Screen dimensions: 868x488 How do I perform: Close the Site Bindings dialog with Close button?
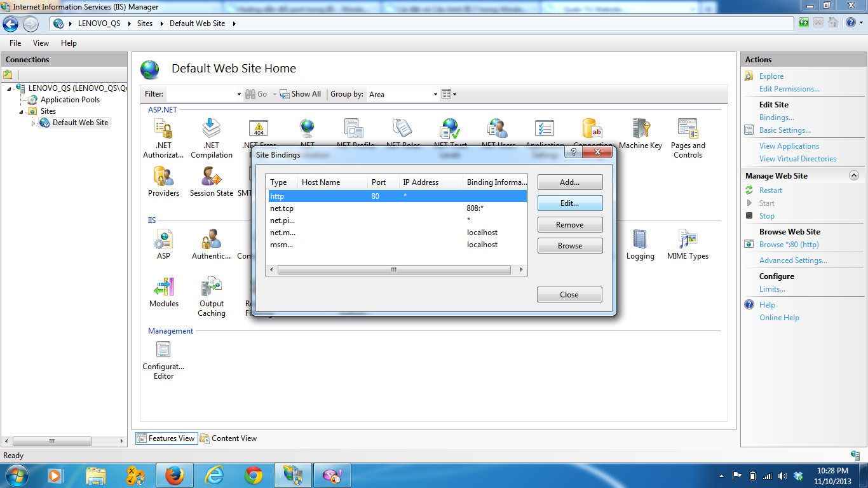[569, 295]
